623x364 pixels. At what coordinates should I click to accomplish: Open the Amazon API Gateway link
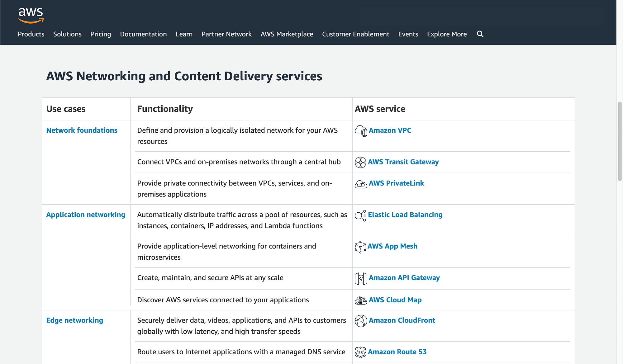click(x=404, y=277)
